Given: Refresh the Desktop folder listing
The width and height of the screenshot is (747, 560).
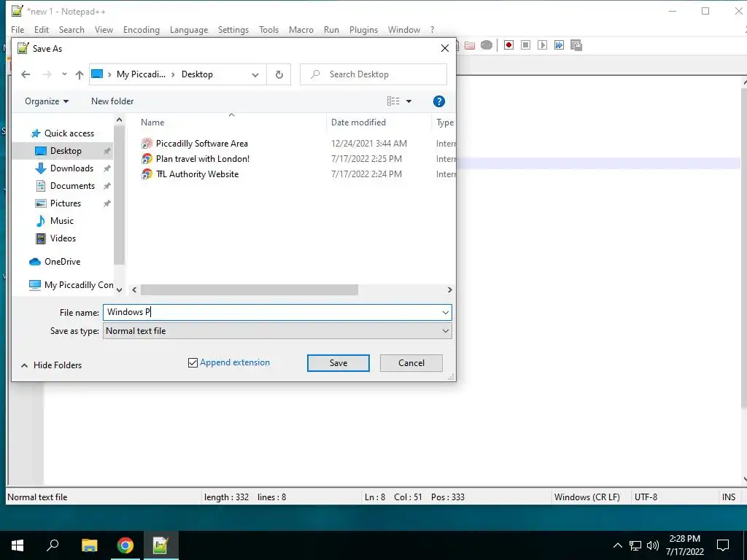Looking at the screenshot, I should click(x=279, y=74).
